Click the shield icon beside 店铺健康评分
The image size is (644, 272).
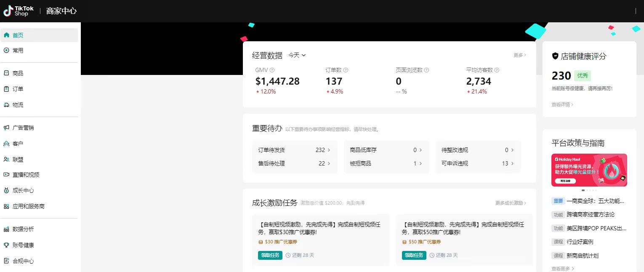point(555,56)
